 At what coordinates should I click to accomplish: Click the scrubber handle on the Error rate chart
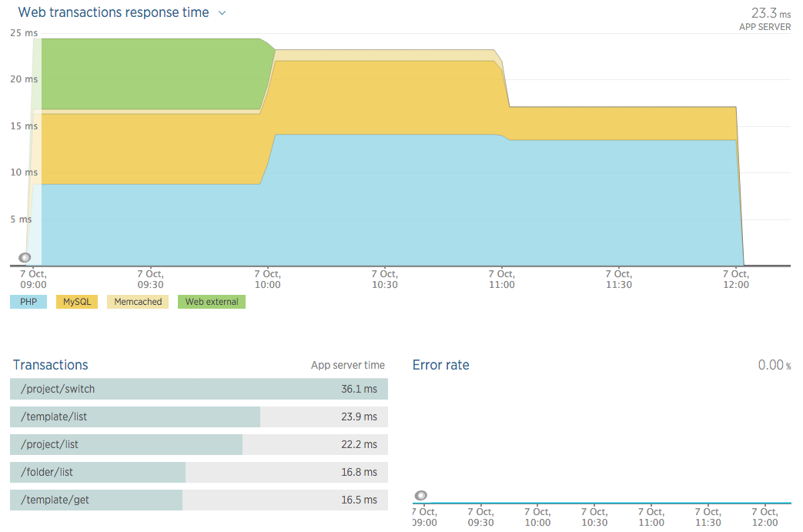pyautogui.click(x=420, y=496)
